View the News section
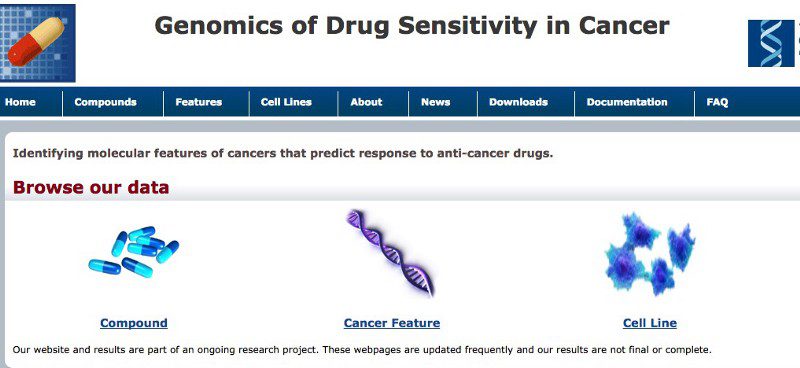Image resolution: width=800 pixels, height=368 pixels. click(x=436, y=102)
